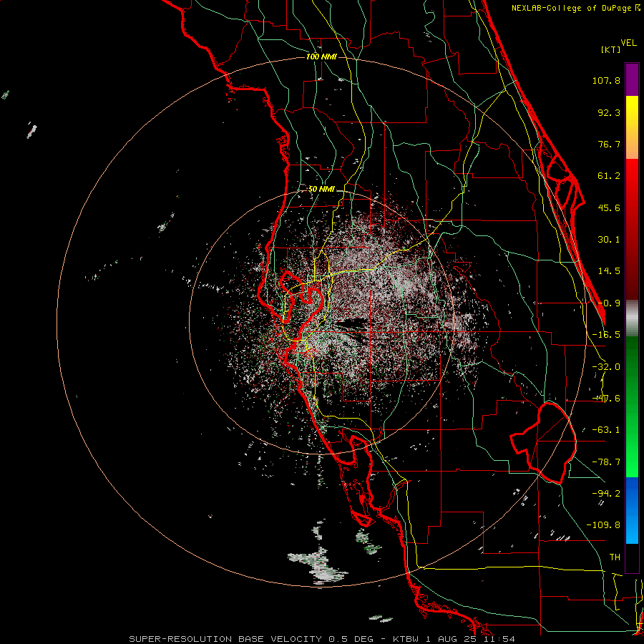Select the 14.5 legend value
The image size is (644, 644).
pyautogui.click(x=609, y=271)
